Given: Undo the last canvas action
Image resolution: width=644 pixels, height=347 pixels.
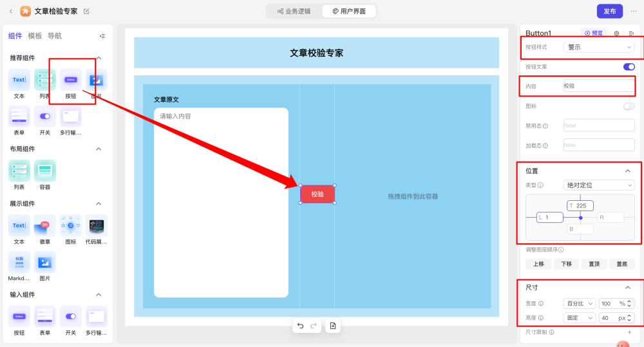Looking at the screenshot, I should pos(300,326).
